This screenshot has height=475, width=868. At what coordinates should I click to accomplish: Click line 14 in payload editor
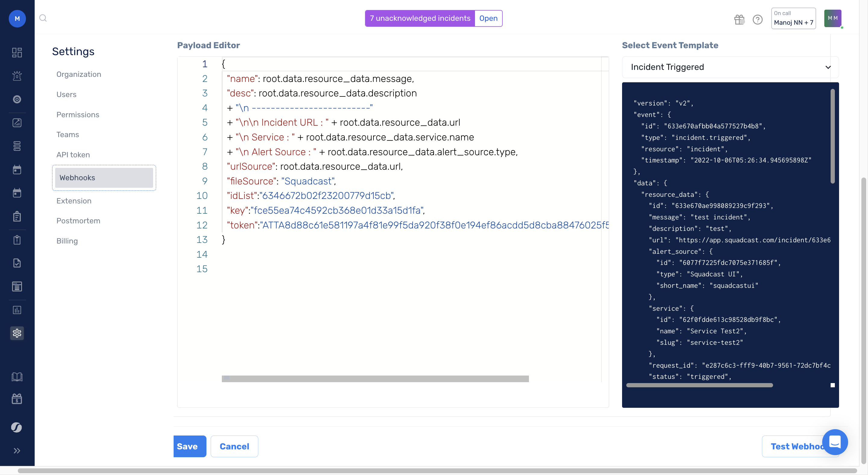303,254
